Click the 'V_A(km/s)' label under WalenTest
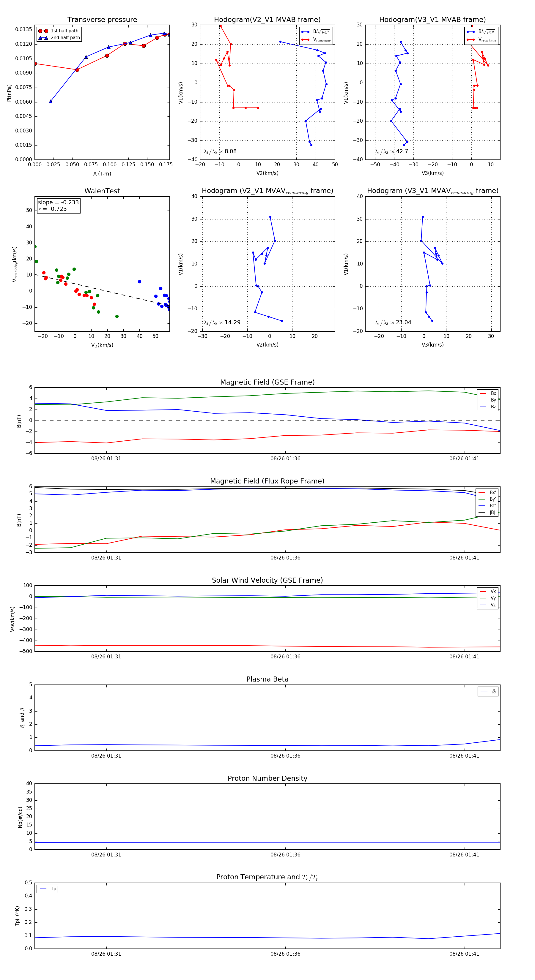Image resolution: width=535 pixels, height=980 pixels. [x=102, y=345]
